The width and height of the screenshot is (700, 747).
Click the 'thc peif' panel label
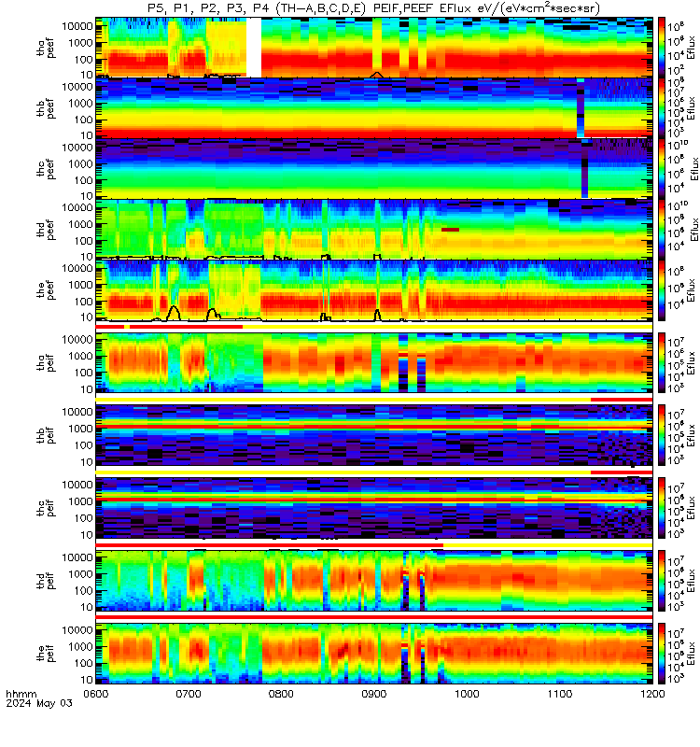(x=46, y=508)
